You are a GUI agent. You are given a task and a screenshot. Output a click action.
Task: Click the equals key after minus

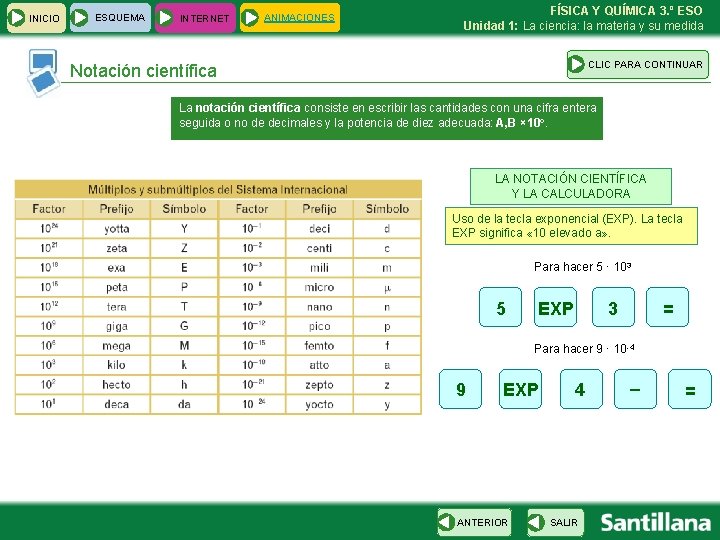690,389
